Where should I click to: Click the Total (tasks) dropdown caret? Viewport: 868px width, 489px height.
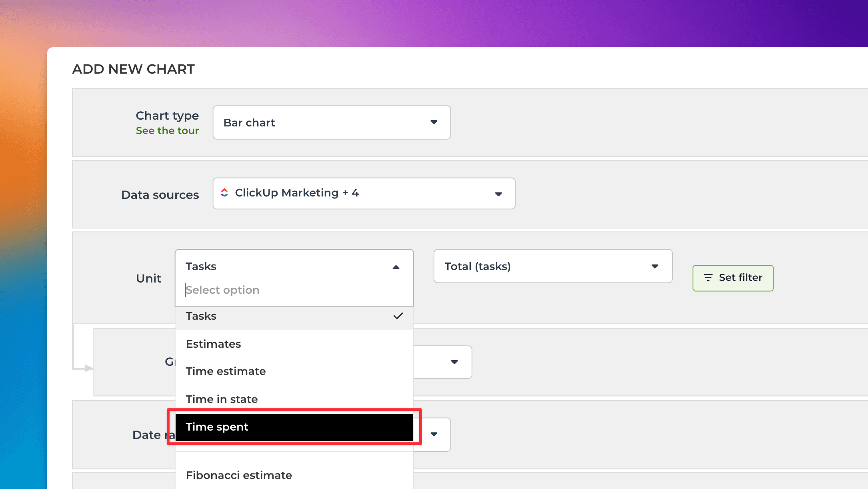tap(654, 267)
